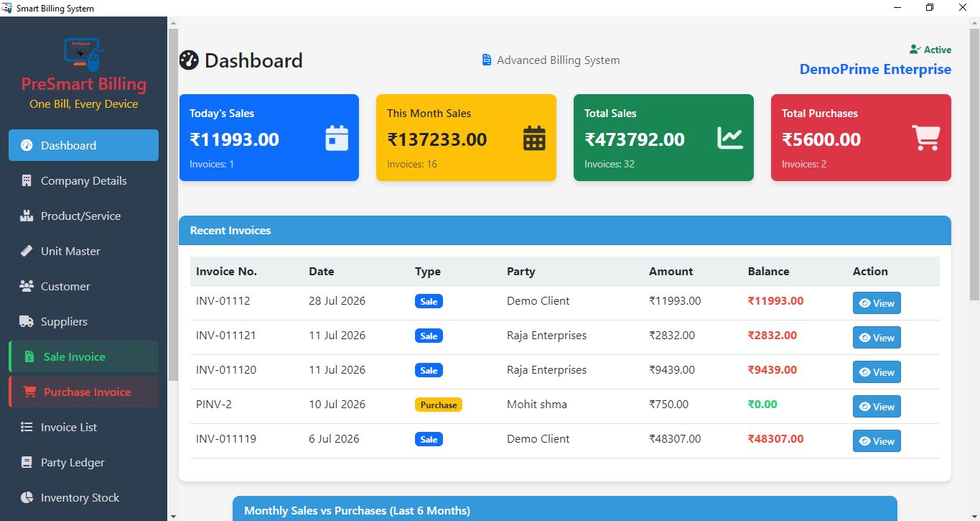Click the Advanced Billing System text
This screenshot has width=980, height=521.
point(558,60)
